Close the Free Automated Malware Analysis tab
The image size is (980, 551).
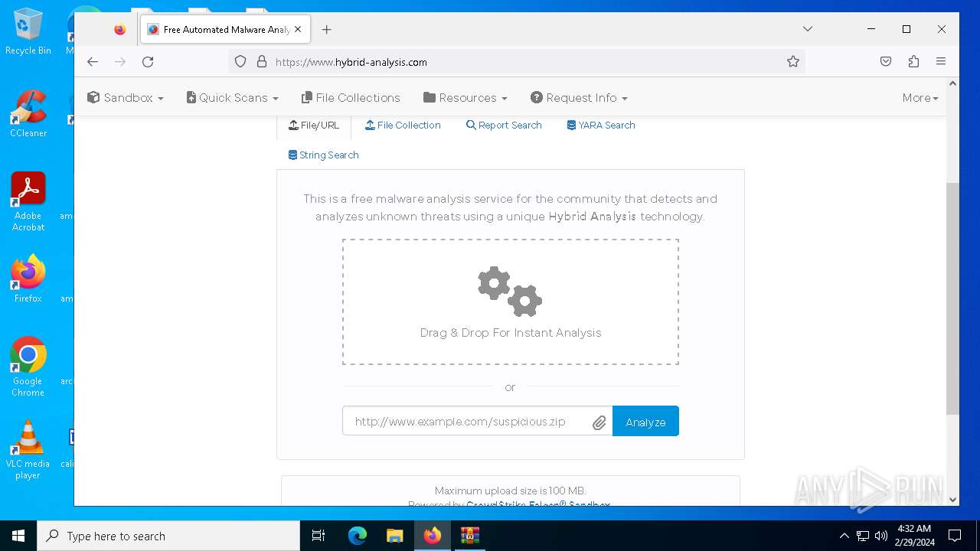coord(298,30)
